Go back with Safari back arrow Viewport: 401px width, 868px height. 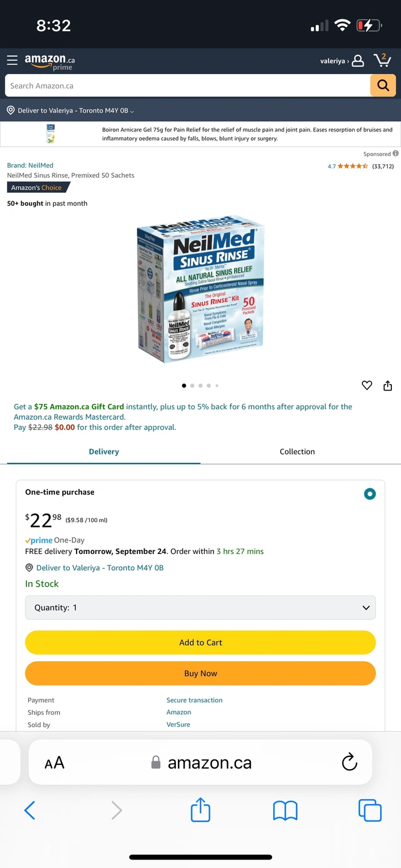30,810
